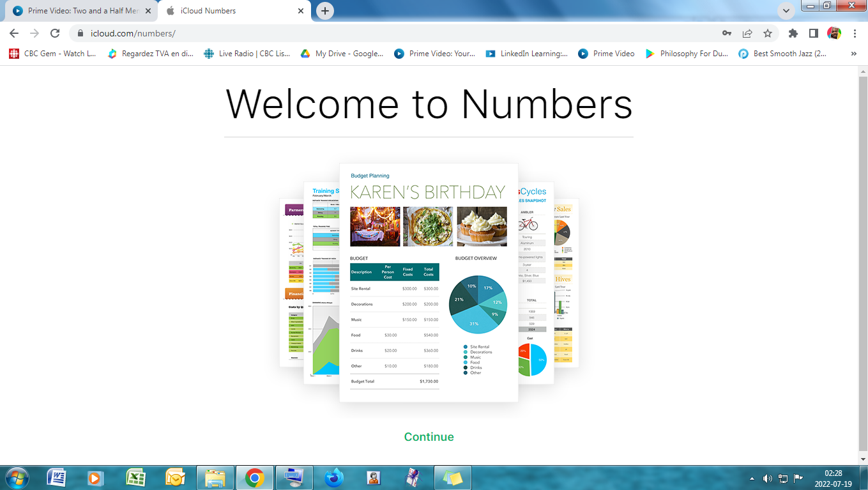Open the Chrome extensions puzzle icon
Screen dimensions: 868x490
click(793, 33)
